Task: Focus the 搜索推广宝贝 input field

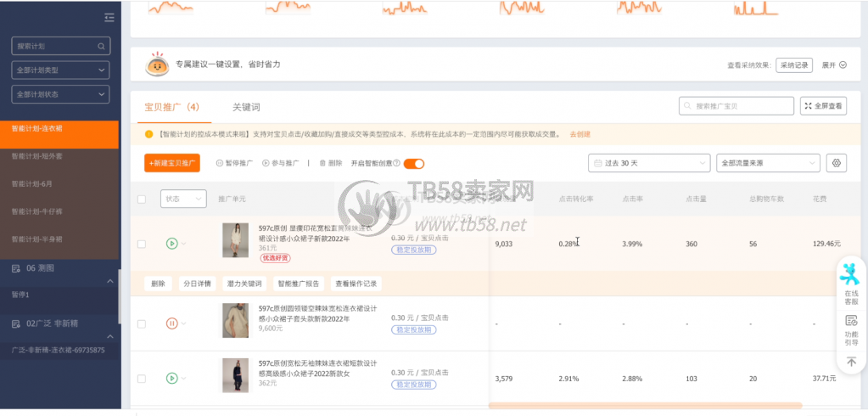Action: [736, 106]
